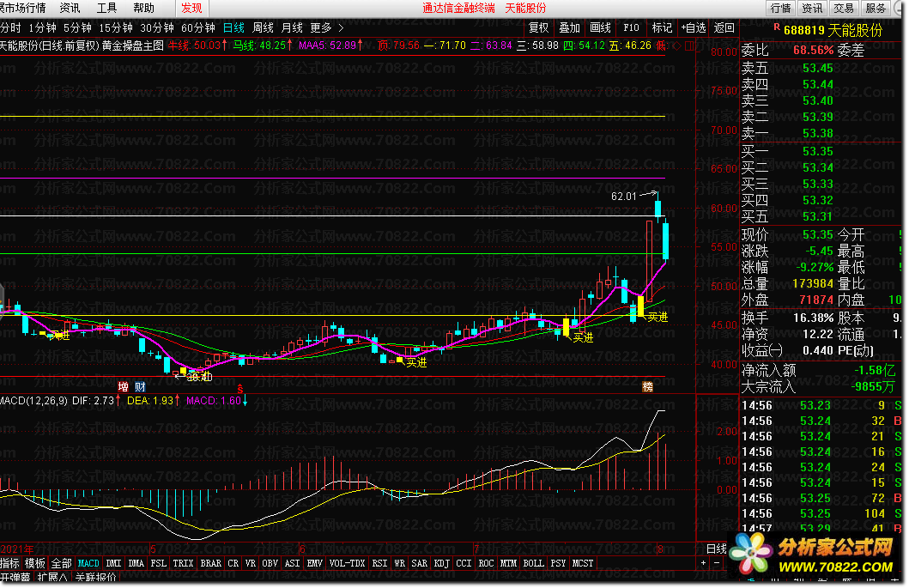The image size is (909, 588).
Task: Select the 60分钟 timeframe
Action: click(x=198, y=27)
